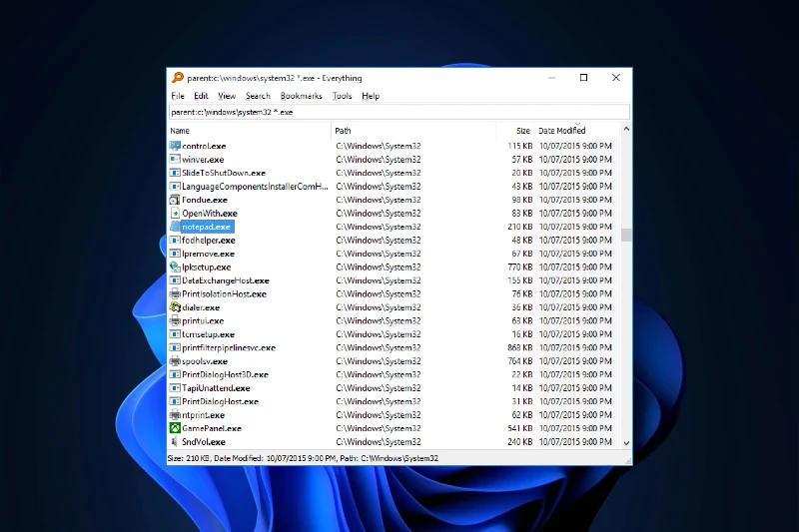Click the Everything magnifier icon in title bar
The width and height of the screenshot is (799, 532).
(178, 78)
